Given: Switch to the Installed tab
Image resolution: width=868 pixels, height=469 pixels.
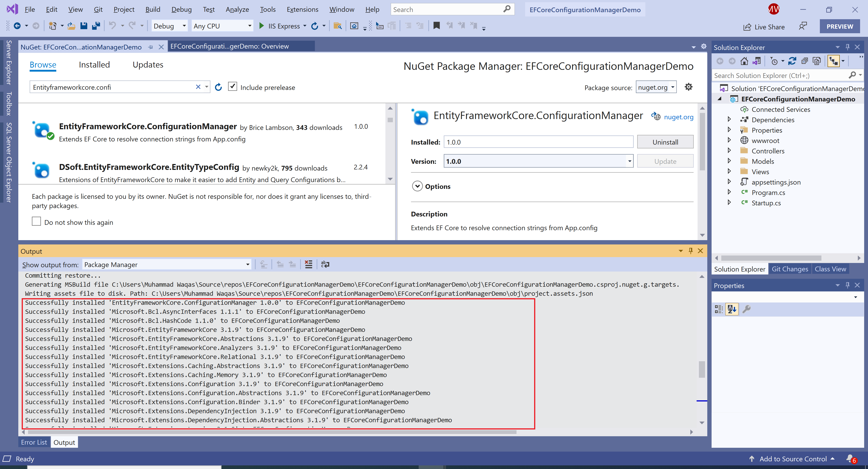Looking at the screenshot, I should (x=94, y=65).
